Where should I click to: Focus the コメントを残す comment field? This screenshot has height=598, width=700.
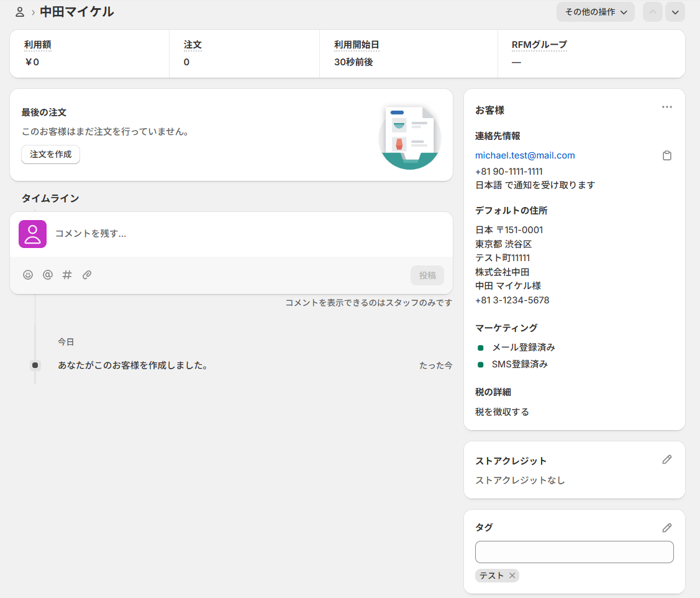(x=248, y=234)
